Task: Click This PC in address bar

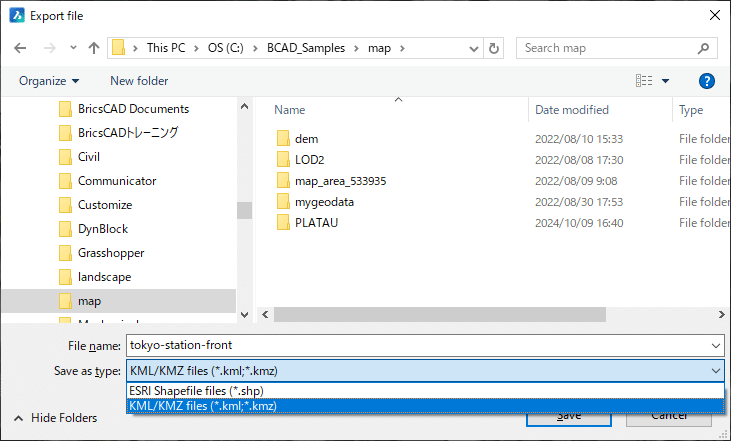Action: (166, 48)
